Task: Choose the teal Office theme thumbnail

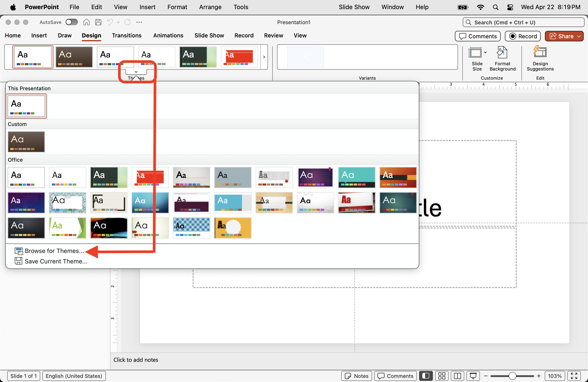Action: pyautogui.click(x=356, y=178)
